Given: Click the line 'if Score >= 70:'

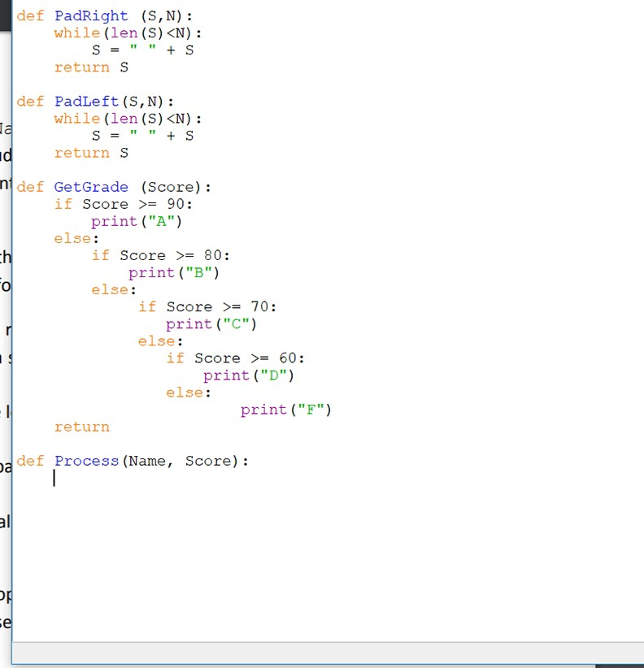Looking at the screenshot, I should [x=207, y=306].
